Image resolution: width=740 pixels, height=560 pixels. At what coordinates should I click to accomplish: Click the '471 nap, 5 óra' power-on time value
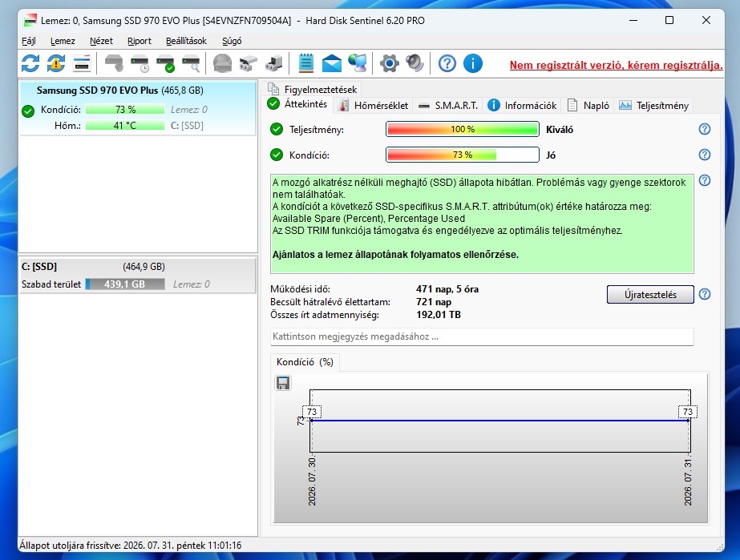[447, 289]
